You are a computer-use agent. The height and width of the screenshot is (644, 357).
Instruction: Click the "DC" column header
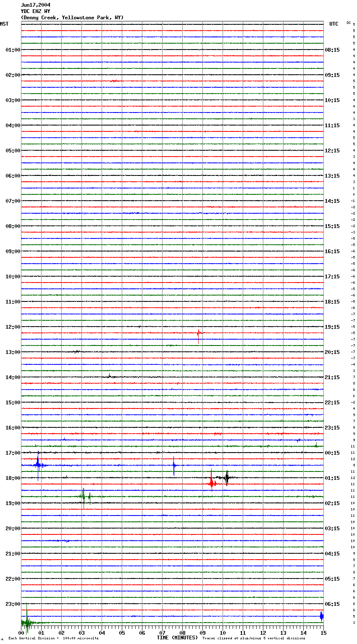pyautogui.click(x=349, y=23)
